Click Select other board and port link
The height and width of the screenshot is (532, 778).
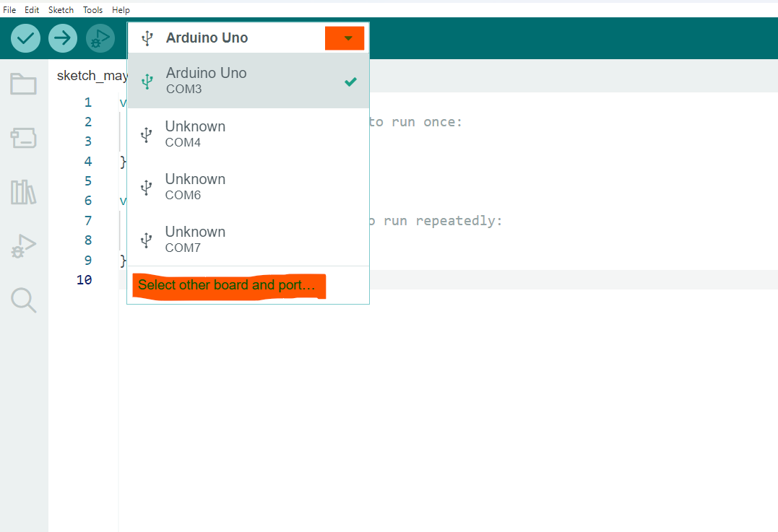click(x=227, y=285)
